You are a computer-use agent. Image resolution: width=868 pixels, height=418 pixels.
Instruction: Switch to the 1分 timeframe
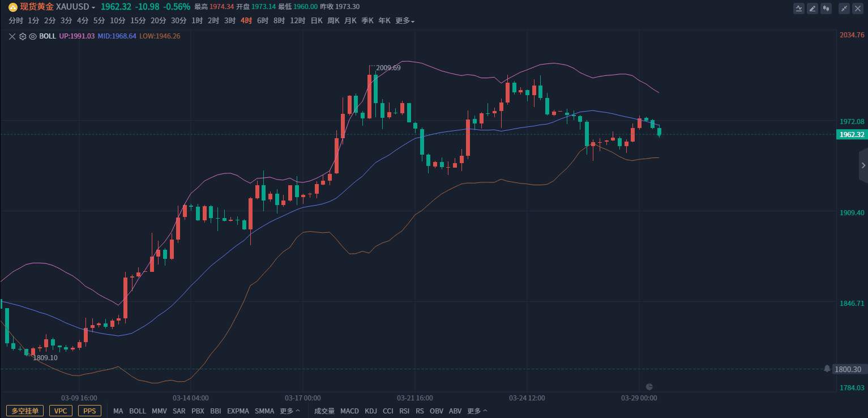tap(33, 21)
